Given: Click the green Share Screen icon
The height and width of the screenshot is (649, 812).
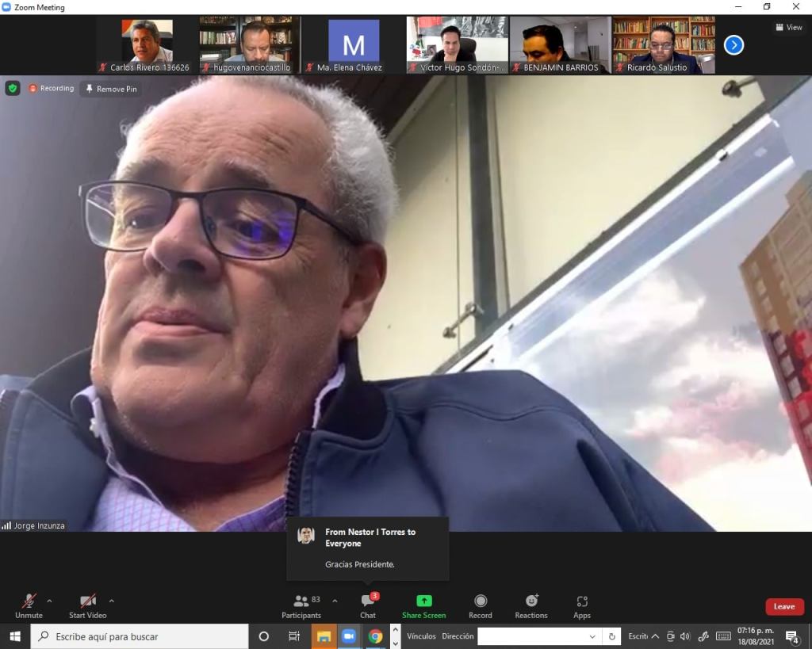Looking at the screenshot, I should point(423,601).
